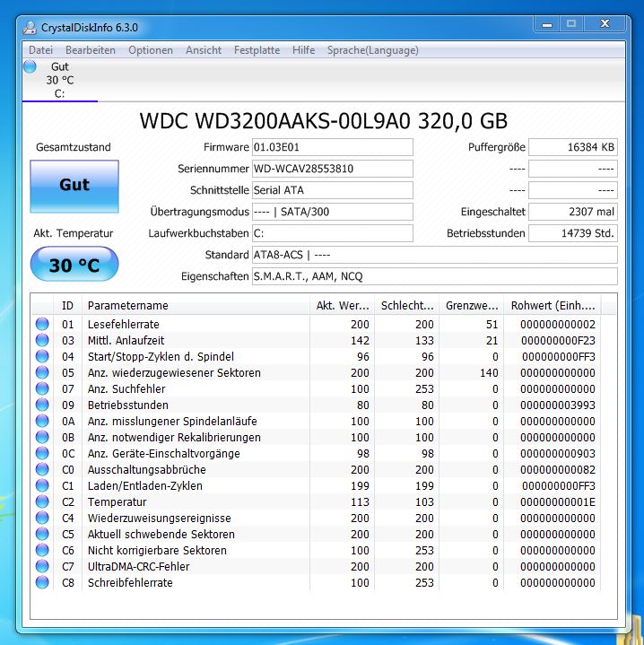The height and width of the screenshot is (645, 644).
Task: Click status orb for Betriebsstunden attribute row 09
Action: pyautogui.click(x=42, y=405)
